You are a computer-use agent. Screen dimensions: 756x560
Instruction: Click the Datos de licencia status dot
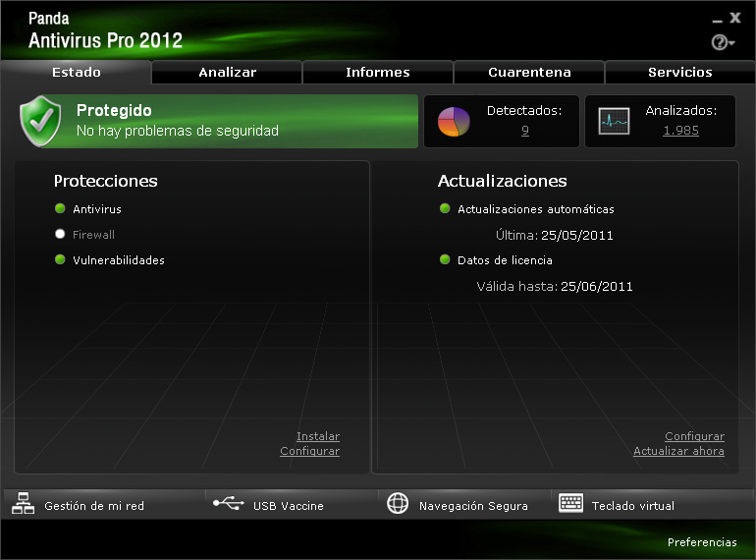(x=445, y=259)
